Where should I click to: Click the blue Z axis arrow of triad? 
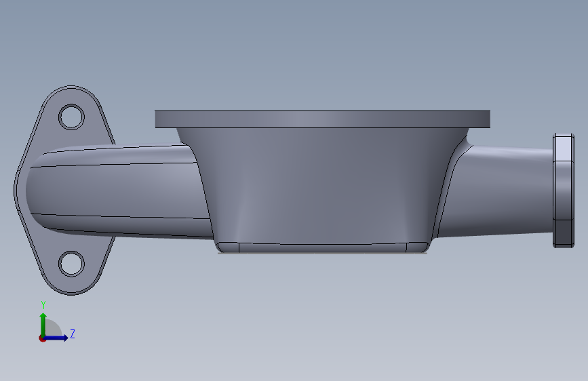(56, 338)
